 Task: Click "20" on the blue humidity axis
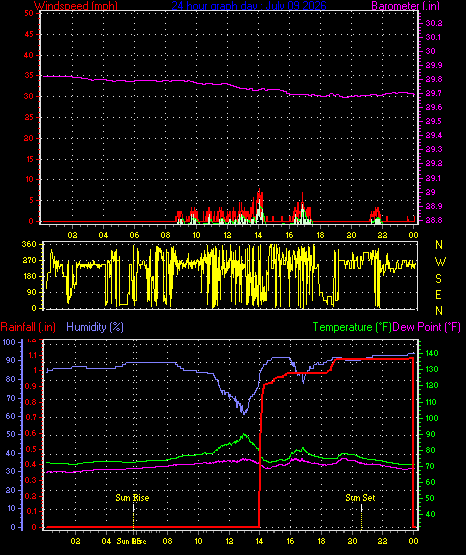[x=11, y=490]
